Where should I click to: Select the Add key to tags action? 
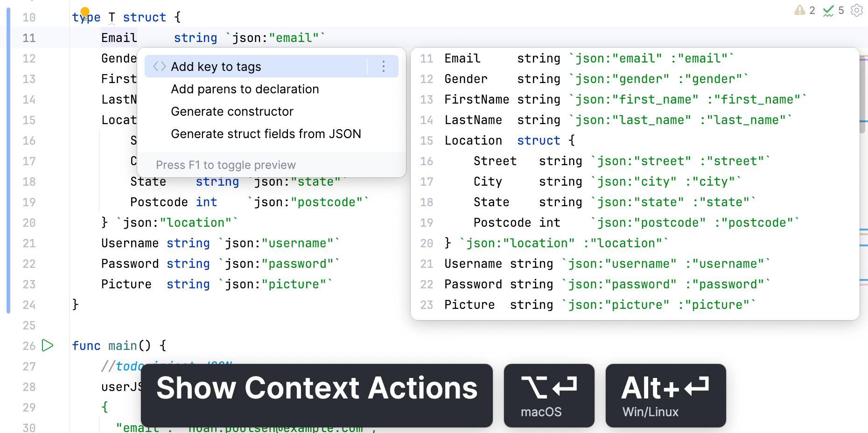click(216, 66)
